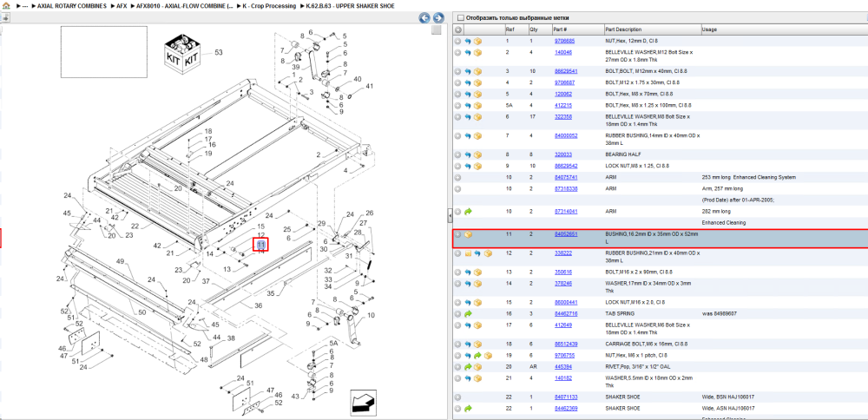868x420 pixels.
Task: Open part number link 84462716
Action: (x=566, y=314)
